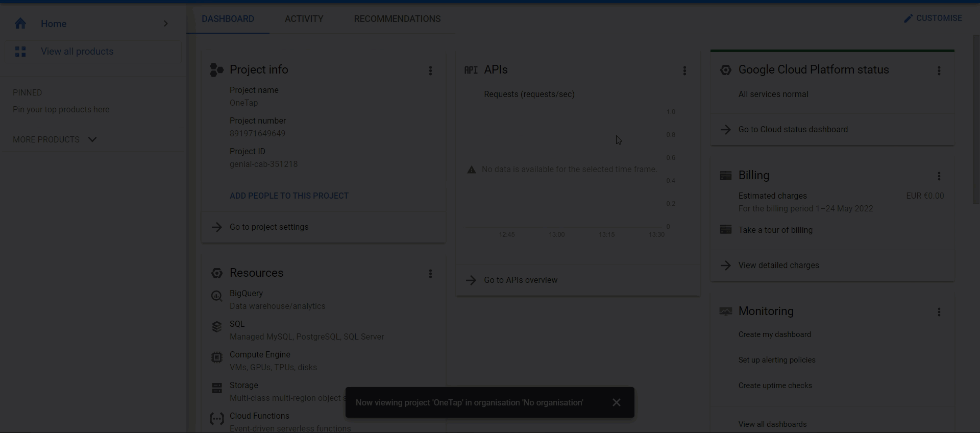The width and height of the screenshot is (980, 433).
Task: Switch to the ACTIVITY tab
Action: pos(304,19)
